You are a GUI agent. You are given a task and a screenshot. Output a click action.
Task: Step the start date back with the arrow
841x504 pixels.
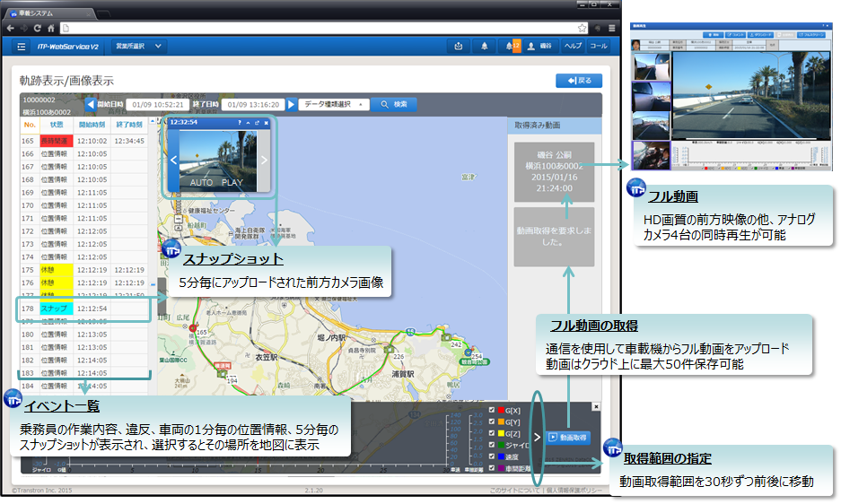click(90, 104)
